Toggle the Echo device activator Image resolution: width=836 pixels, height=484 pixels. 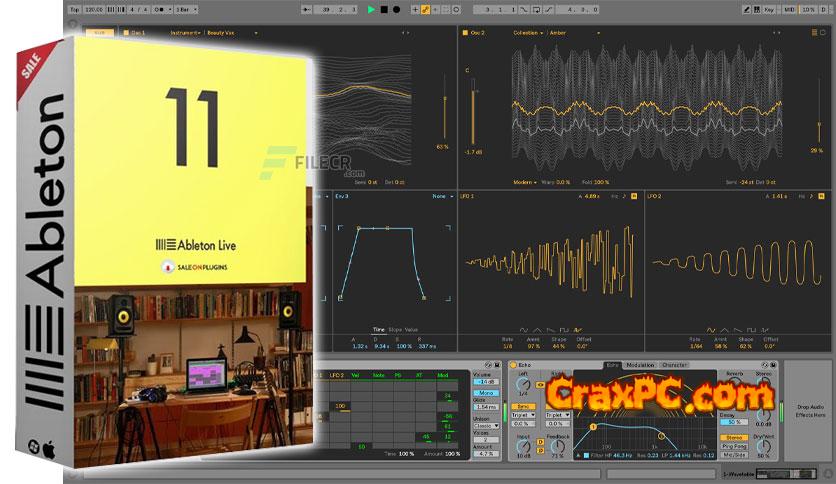(513, 365)
